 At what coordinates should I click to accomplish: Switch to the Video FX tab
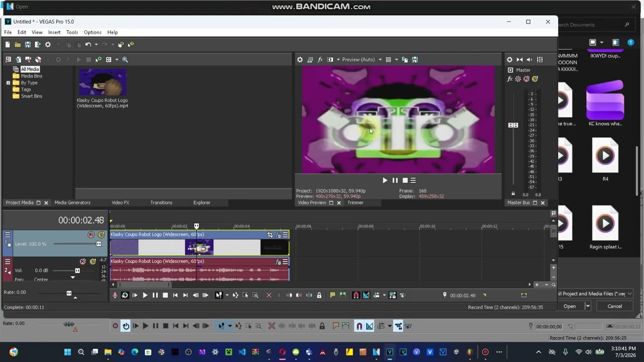[120, 203]
